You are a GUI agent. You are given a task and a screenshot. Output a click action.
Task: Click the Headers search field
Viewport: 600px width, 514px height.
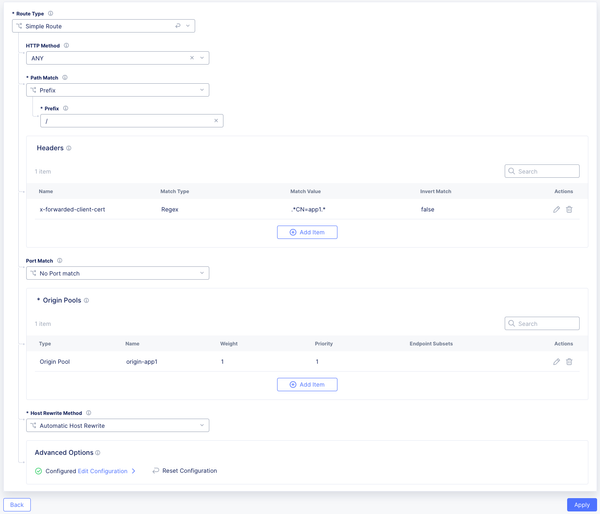[x=546, y=171]
